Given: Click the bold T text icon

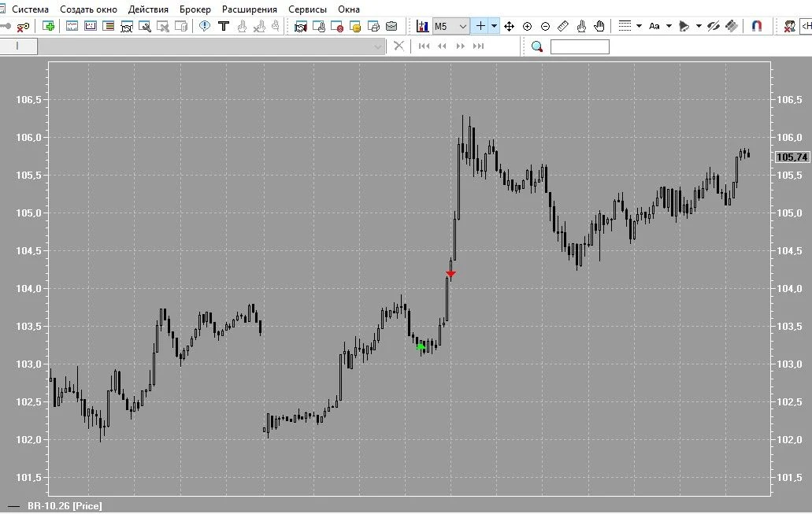Looking at the screenshot, I should click(224, 26).
